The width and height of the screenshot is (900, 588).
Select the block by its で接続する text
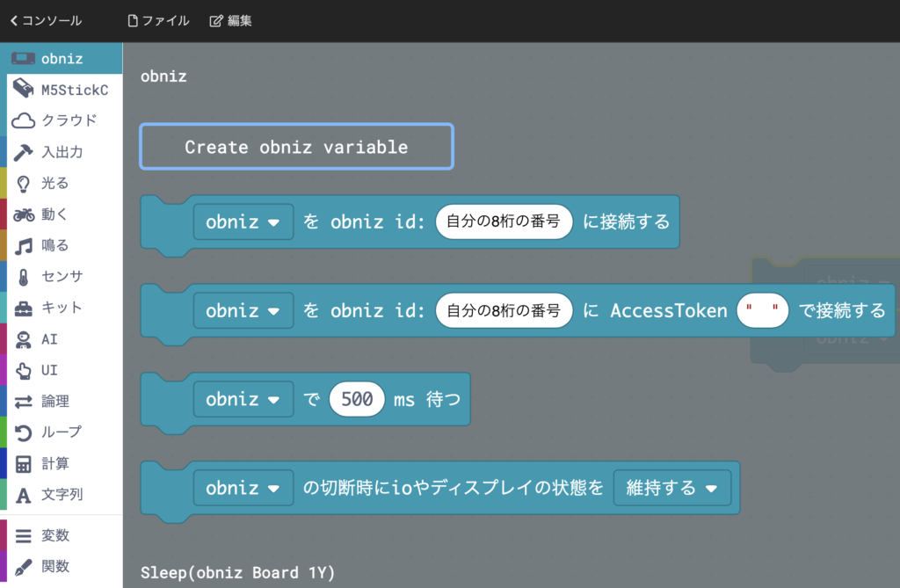(842, 310)
